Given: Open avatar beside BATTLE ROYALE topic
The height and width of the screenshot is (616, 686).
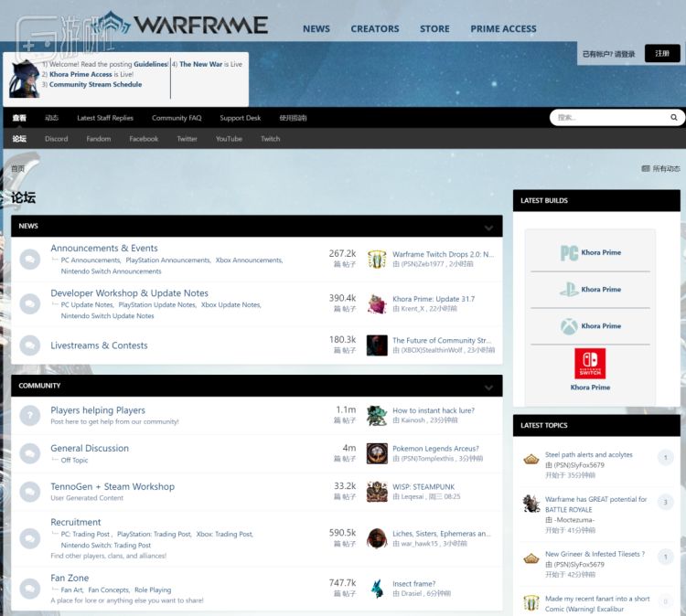Looking at the screenshot, I should [x=531, y=504].
